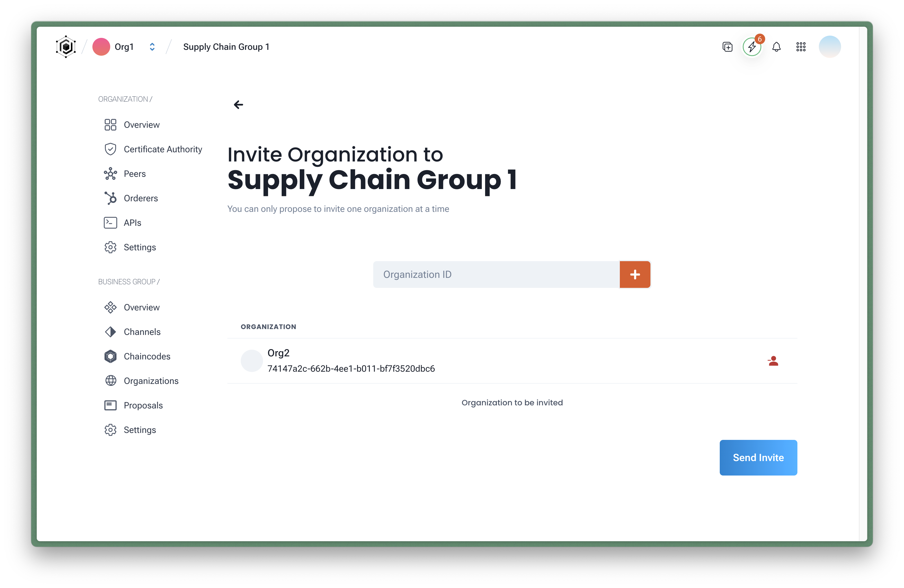Toggle the remove Org2 organization icon
This screenshot has width=904, height=588.
click(773, 361)
